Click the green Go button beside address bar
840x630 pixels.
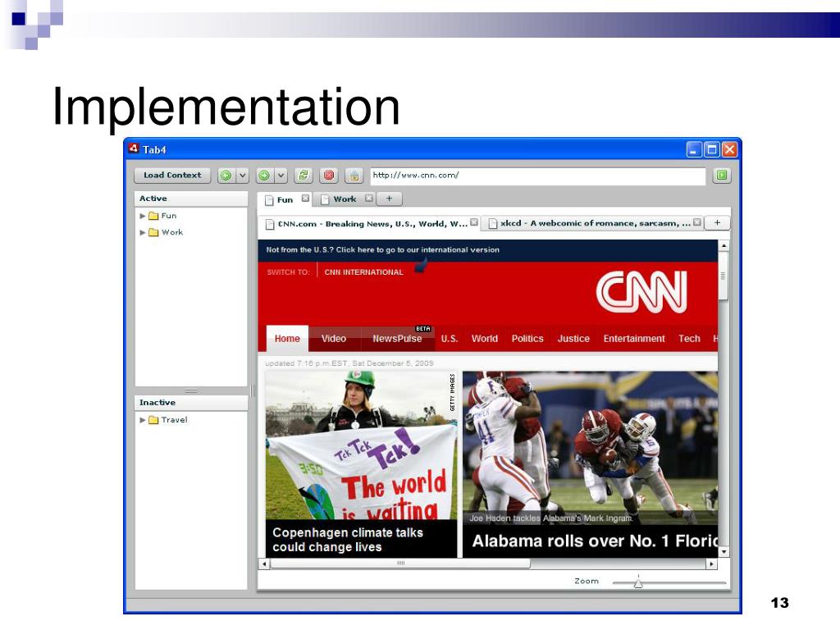(x=722, y=176)
